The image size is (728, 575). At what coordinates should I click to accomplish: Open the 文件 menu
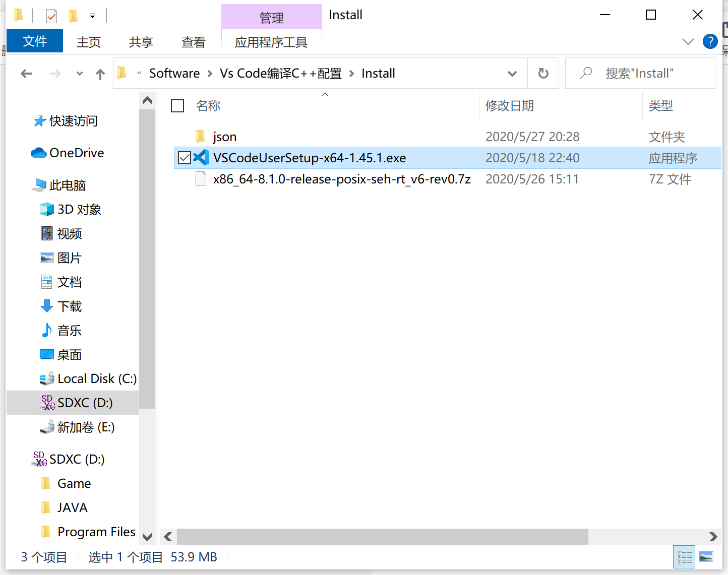click(35, 41)
